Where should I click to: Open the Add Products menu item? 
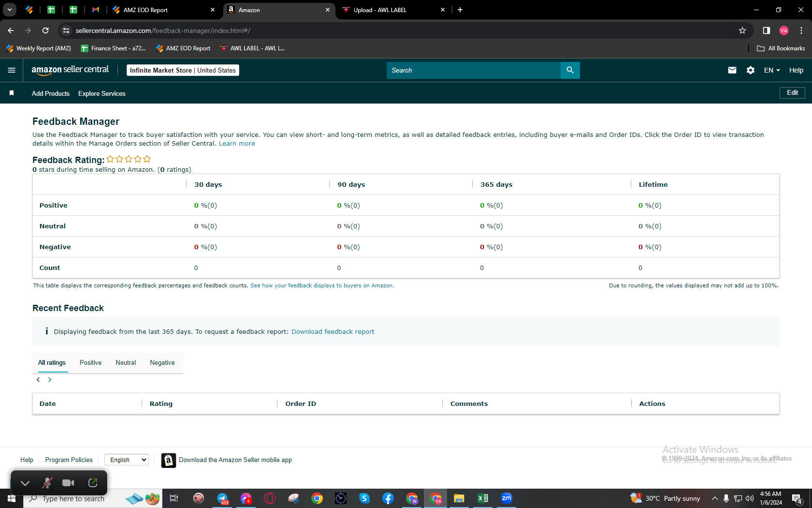click(x=51, y=93)
